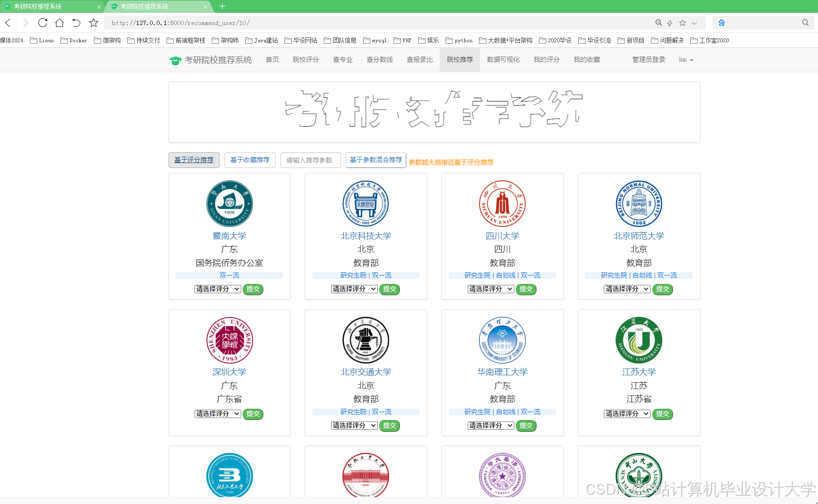Click the 基于收藏推荐 button
Image resolution: width=818 pixels, height=504 pixels.
click(250, 160)
